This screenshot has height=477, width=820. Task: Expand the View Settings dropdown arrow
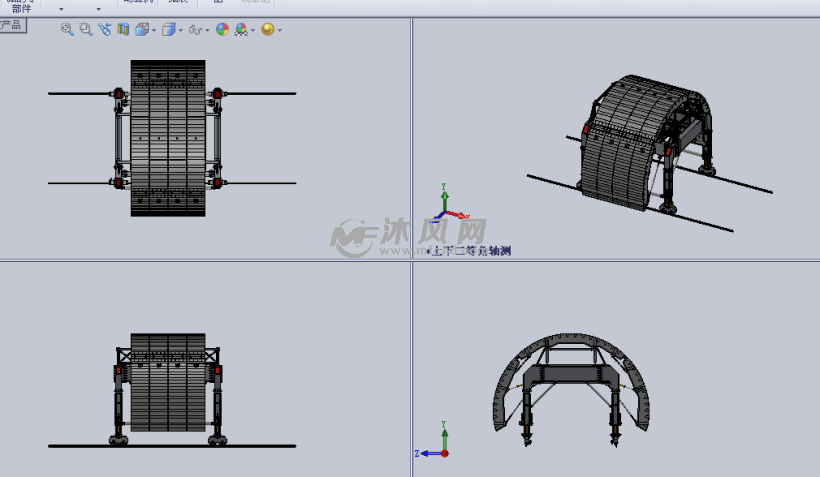pos(279,31)
